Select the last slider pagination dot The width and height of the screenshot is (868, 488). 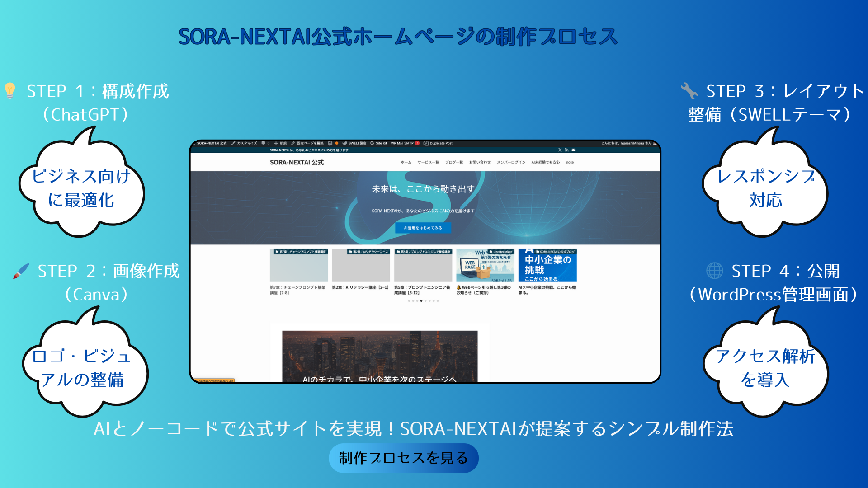438,301
